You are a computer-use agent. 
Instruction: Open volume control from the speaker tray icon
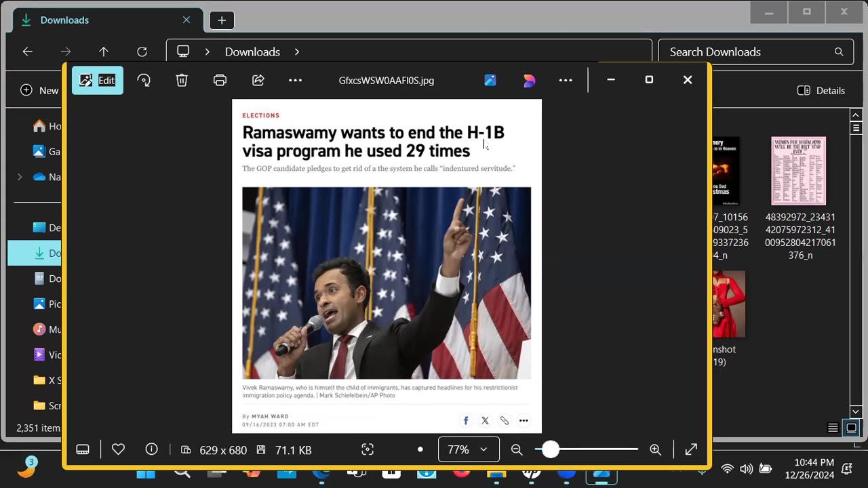(747, 468)
